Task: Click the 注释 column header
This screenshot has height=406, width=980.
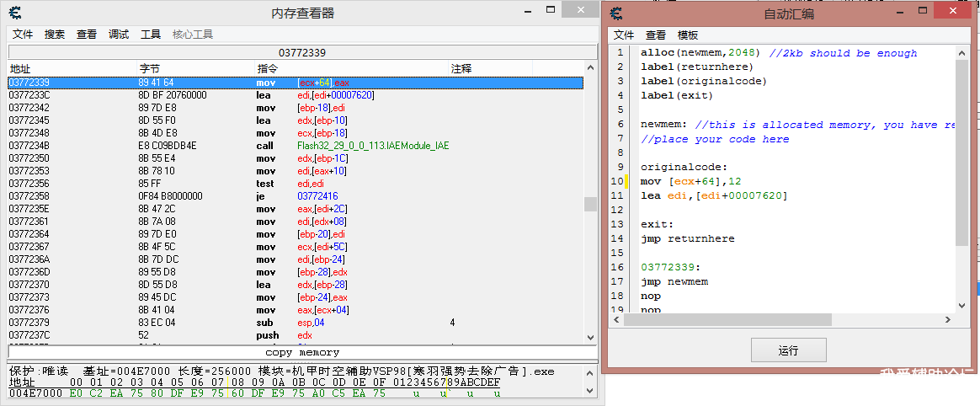Action: point(490,68)
